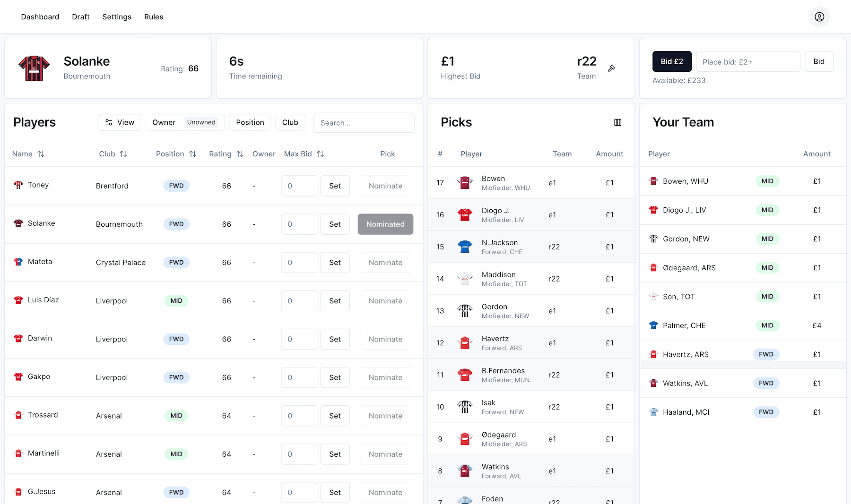Open the Club filter dropdown
The width and height of the screenshot is (851, 504).
pyautogui.click(x=290, y=122)
